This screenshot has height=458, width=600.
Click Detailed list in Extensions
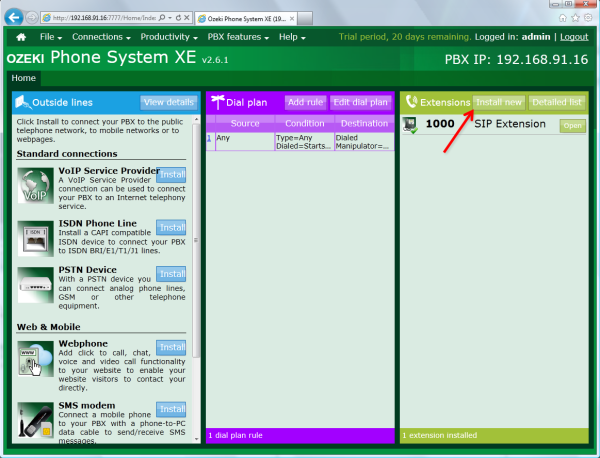(557, 103)
